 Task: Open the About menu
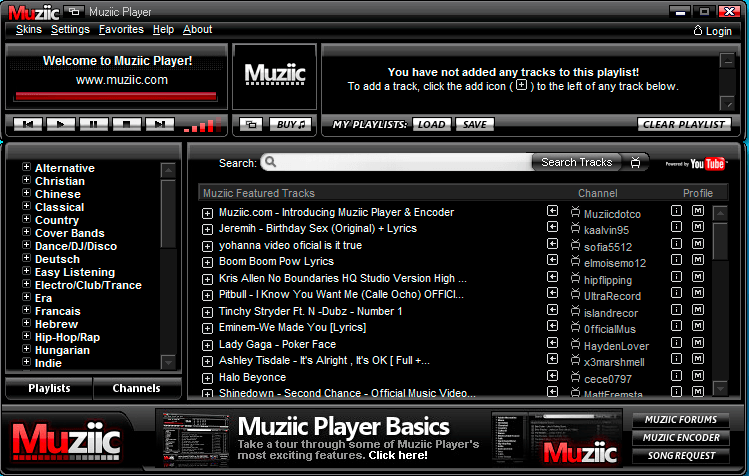point(197,30)
